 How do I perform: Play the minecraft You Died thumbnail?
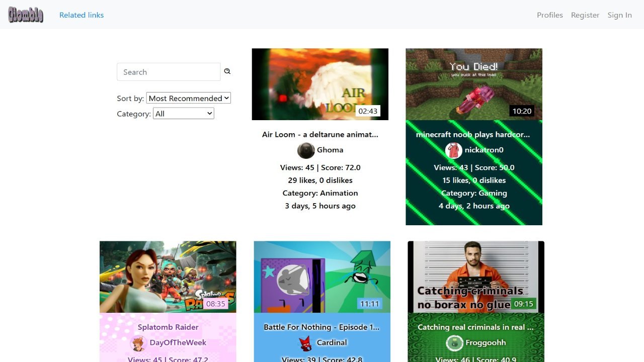tap(474, 84)
